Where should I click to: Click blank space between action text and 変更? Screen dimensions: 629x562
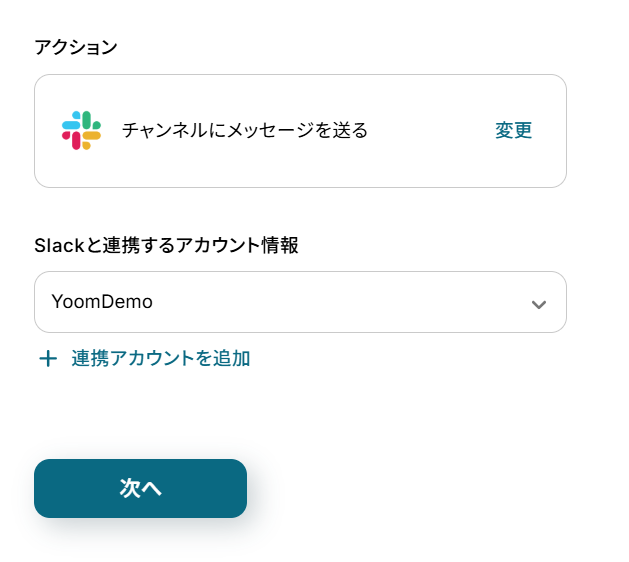point(430,130)
